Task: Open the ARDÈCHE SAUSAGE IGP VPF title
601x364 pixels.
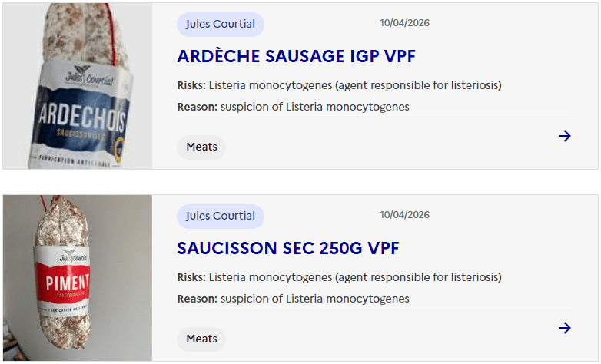Action: (x=296, y=56)
